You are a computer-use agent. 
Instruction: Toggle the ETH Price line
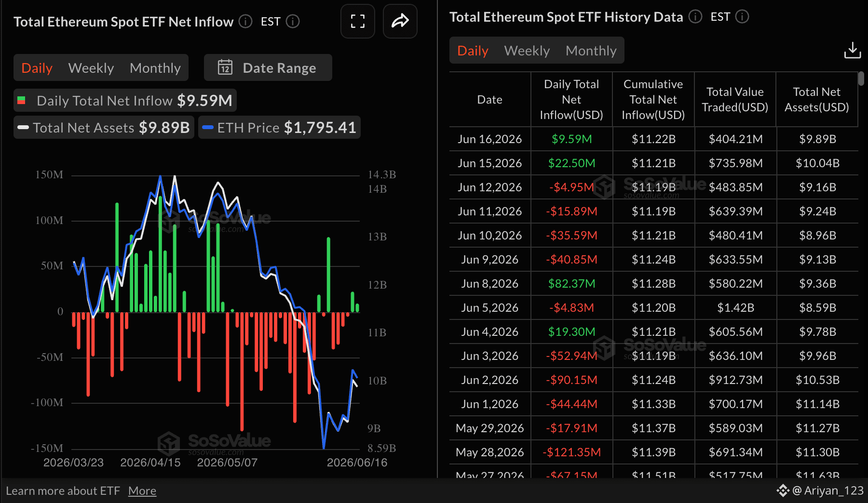(x=280, y=127)
